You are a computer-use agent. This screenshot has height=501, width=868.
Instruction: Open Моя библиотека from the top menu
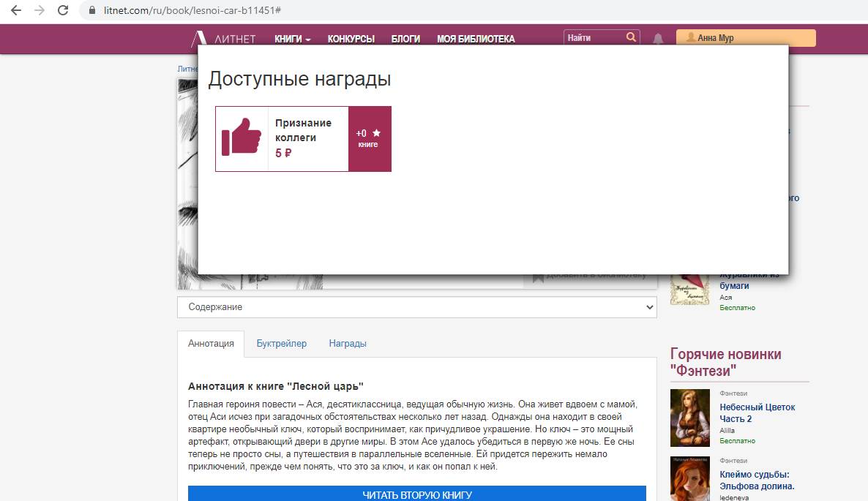[476, 39]
